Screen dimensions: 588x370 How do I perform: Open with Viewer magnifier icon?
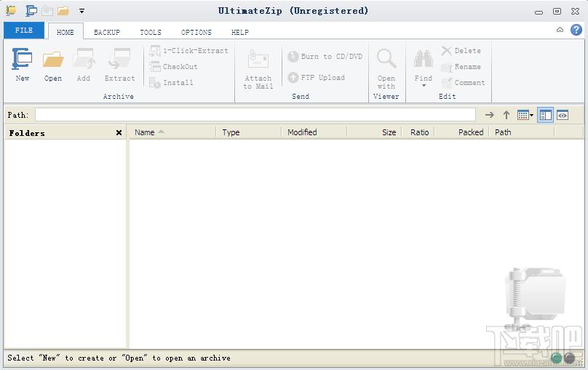click(x=386, y=59)
